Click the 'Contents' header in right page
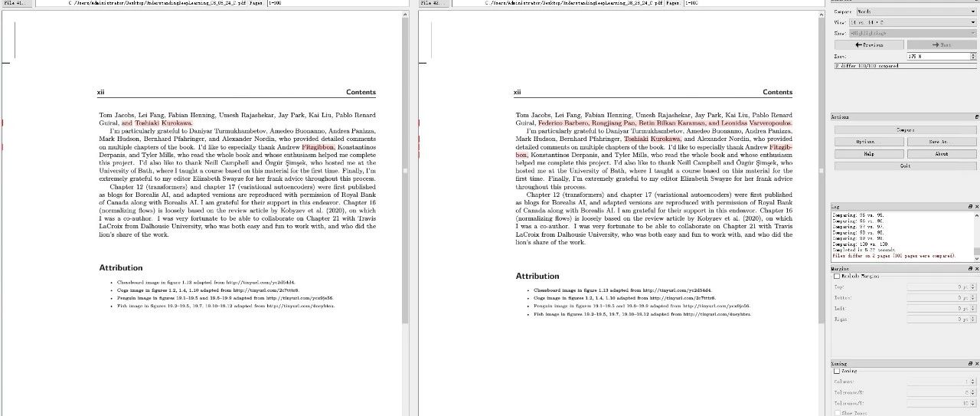980x416 pixels. (x=777, y=92)
